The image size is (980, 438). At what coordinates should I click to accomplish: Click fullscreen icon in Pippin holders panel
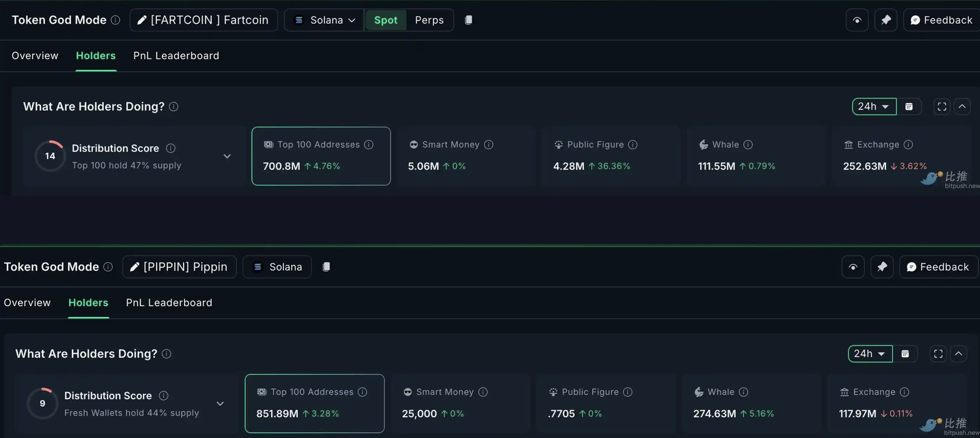938,354
